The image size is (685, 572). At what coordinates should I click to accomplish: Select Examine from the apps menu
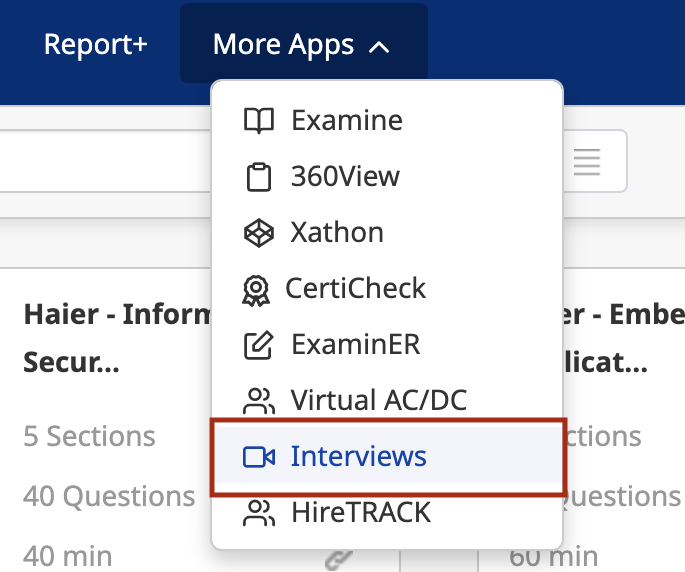387,120
